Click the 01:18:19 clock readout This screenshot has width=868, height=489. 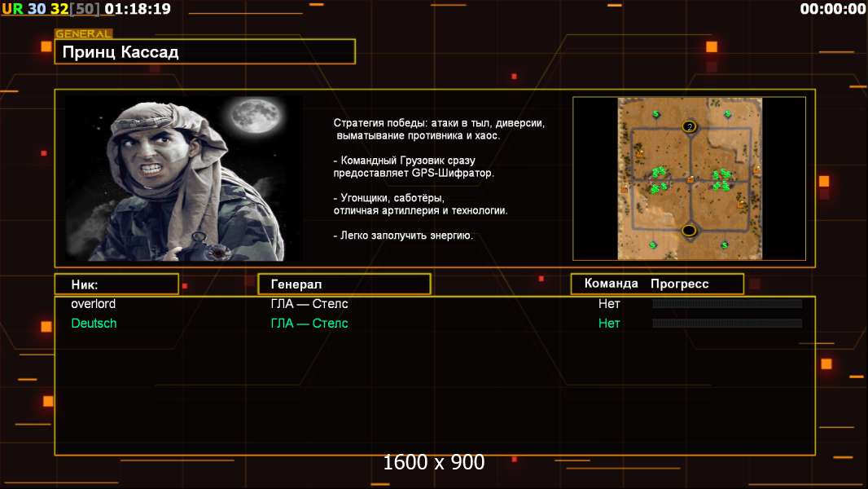pyautogui.click(x=138, y=9)
